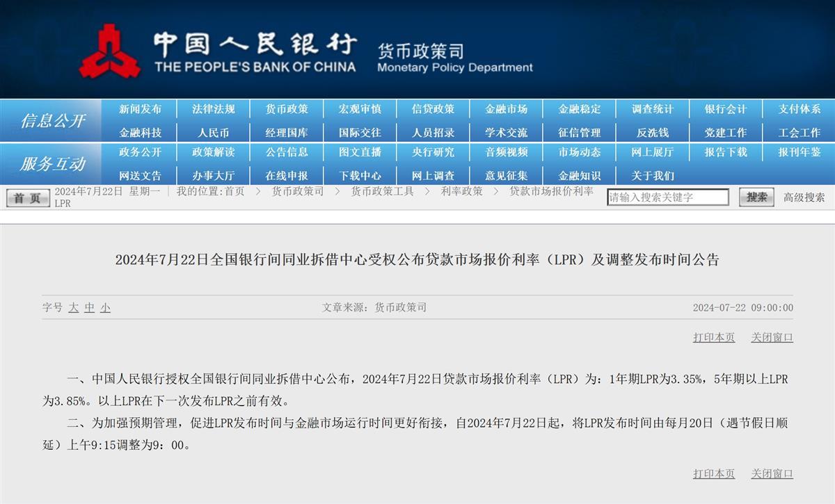Open the 金融市场 section
Screen dimensions: 835x504
pyautogui.click(x=506, y=108)
